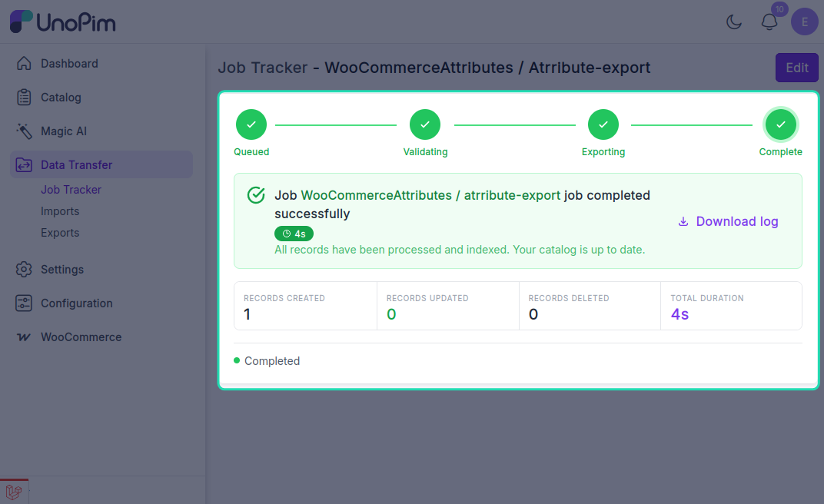Click Total Duration value 4s
824x504 pixels.
coord(679,314)
